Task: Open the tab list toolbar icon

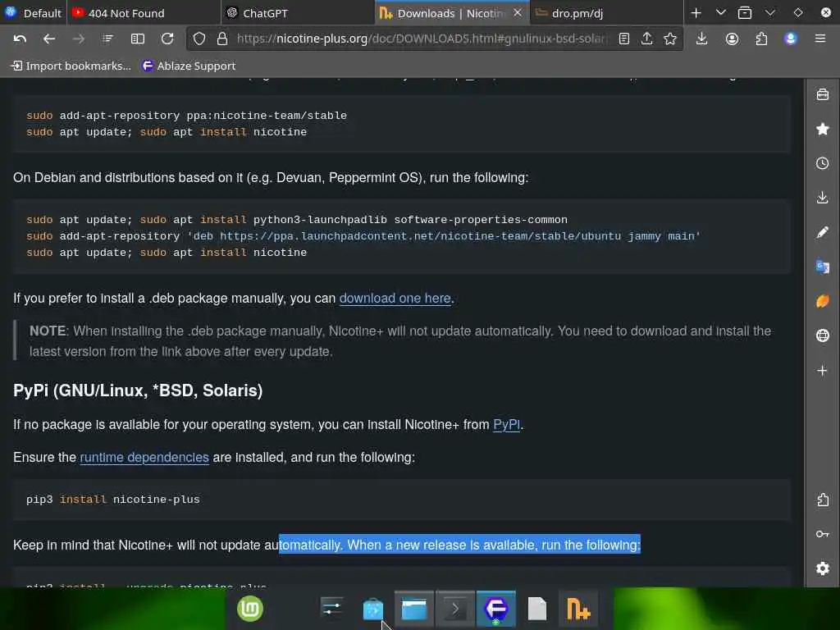Action: pos(107,39)
